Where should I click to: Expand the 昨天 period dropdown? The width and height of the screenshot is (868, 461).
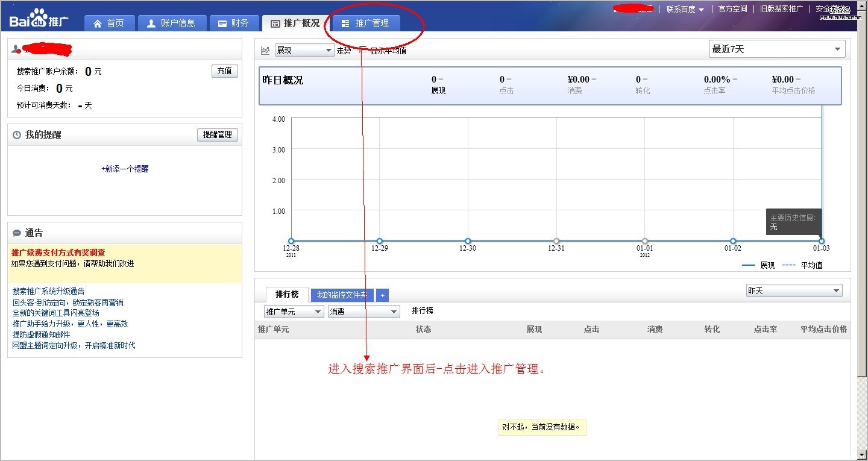(794, 291)
